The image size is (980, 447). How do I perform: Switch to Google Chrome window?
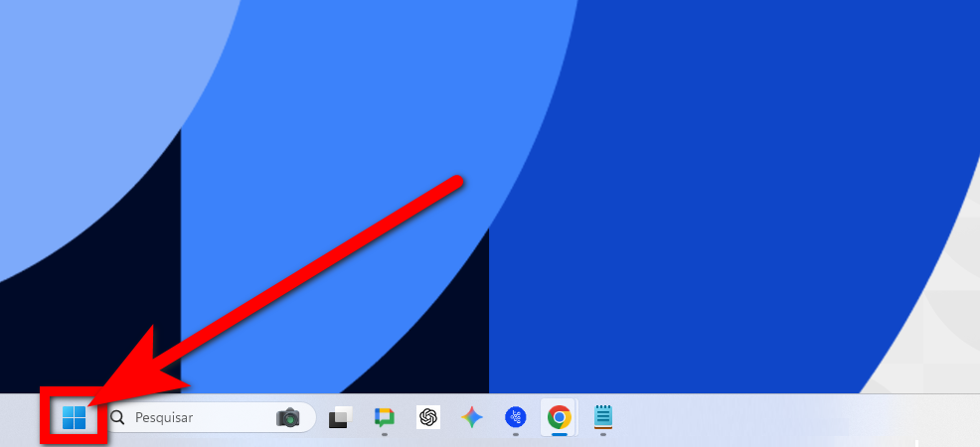560,417
